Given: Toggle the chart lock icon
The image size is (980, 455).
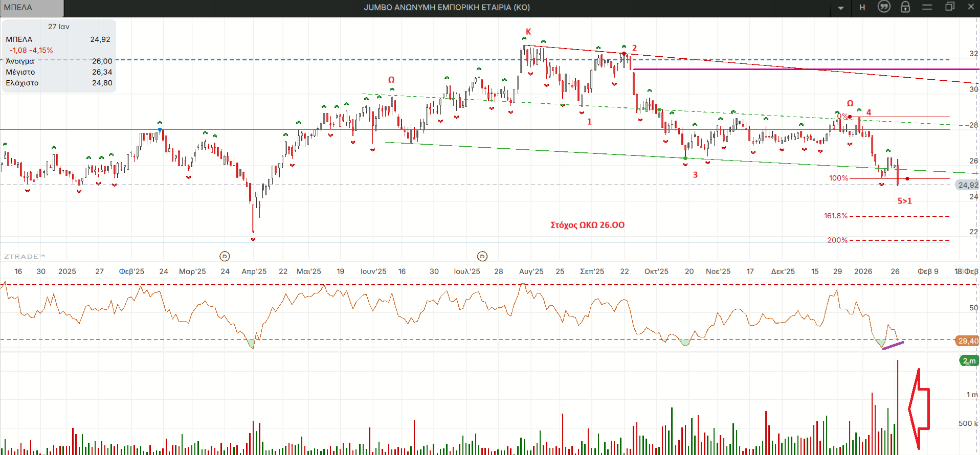Looking at the screenshot, I should tap(905, 7).
